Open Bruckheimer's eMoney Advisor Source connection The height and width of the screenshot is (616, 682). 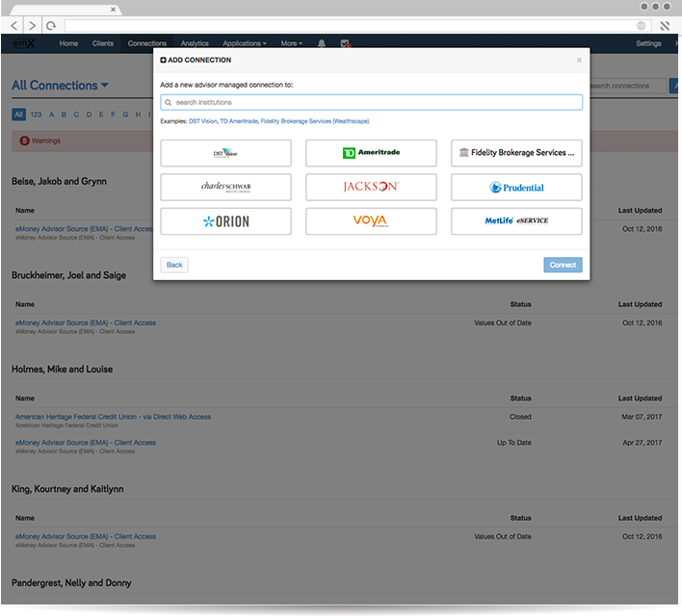[x=86, y=322]
